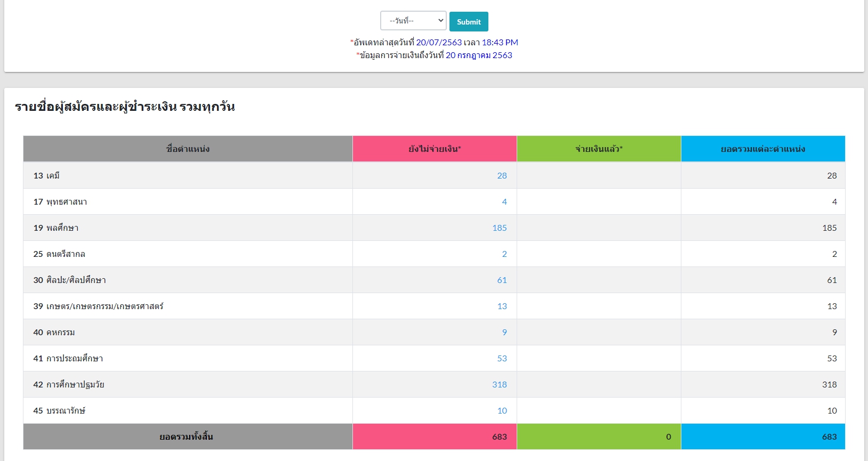Click the ชื่อตำแหน่ง column header
868x461 pixels.
(x=188, y=149)
